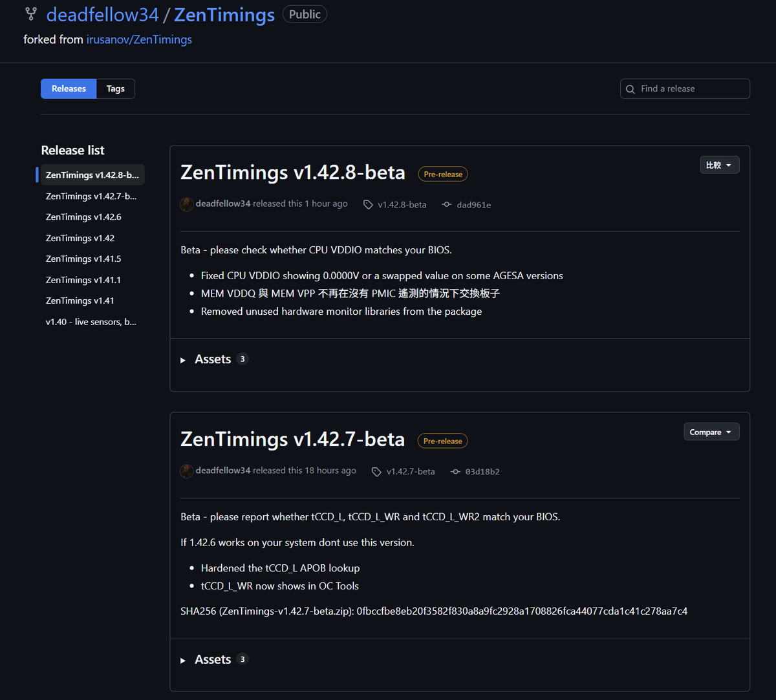The height and width of the screenshot is (700, 776).
Task: Click the Public repository visibility badge
Action: tap(305, 14)
